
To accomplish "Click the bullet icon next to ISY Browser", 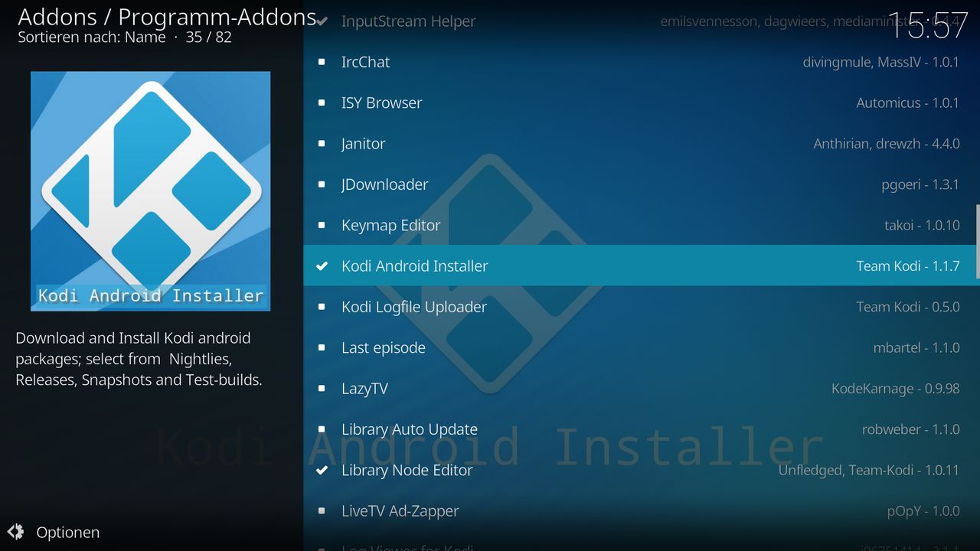I will 322,103.
